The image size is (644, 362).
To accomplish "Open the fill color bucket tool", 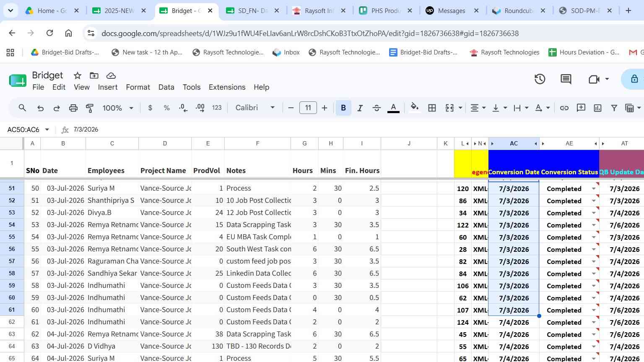I will pos(415,108).
